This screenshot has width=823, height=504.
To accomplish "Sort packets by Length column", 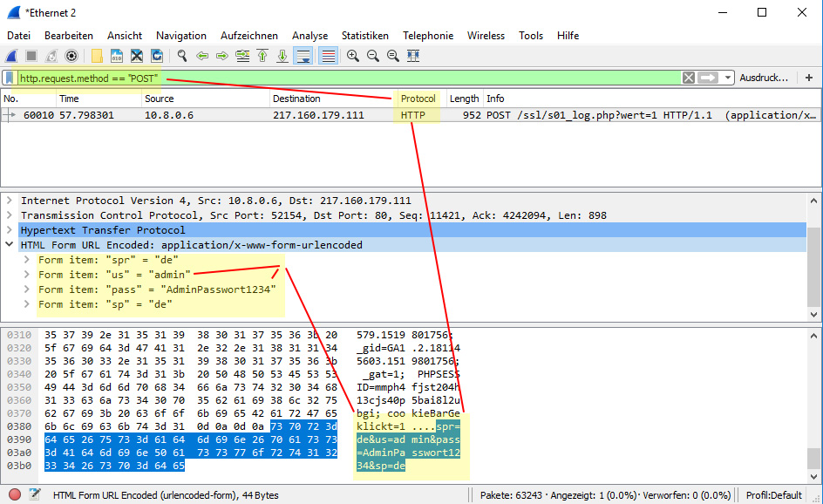I will click(x=464, y=99).
